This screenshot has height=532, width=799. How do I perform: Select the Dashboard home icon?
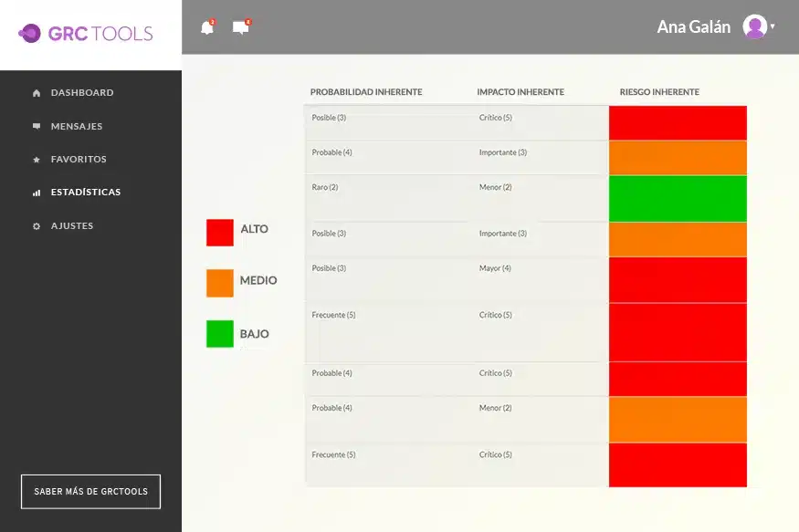tap(36, 92)
